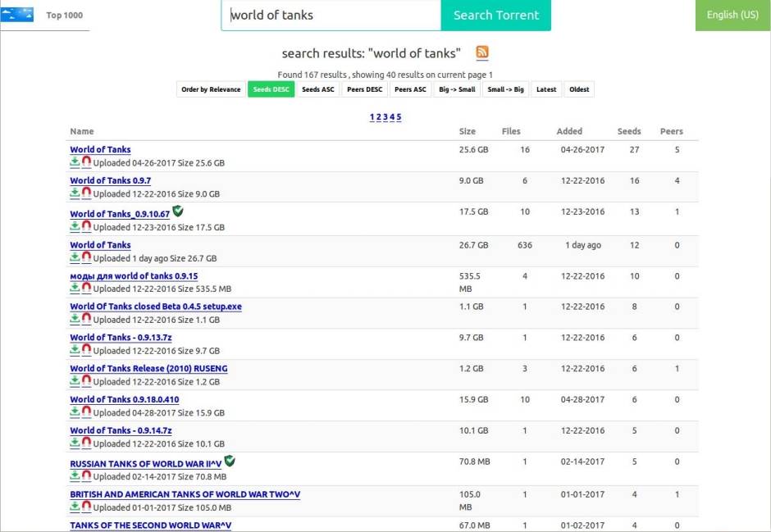Go to results page 3
The width and height of the screenshot is (771, 532).
click(385, 116)
